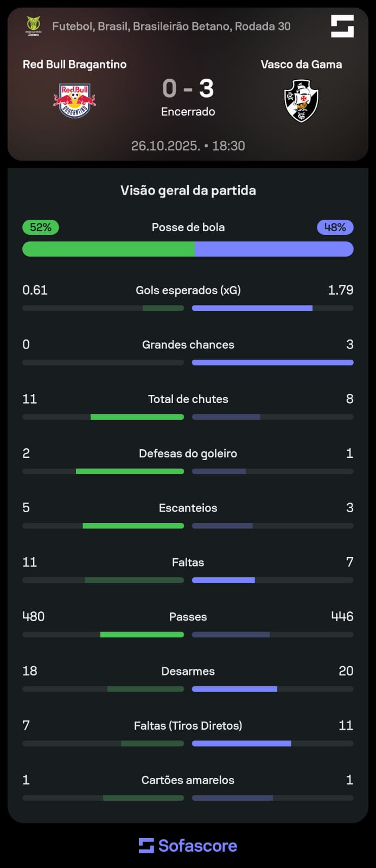Tap the Brasileirão Betano league badge
The width and height of the screenshot is (376, 868).
click(x=34, y=25)
